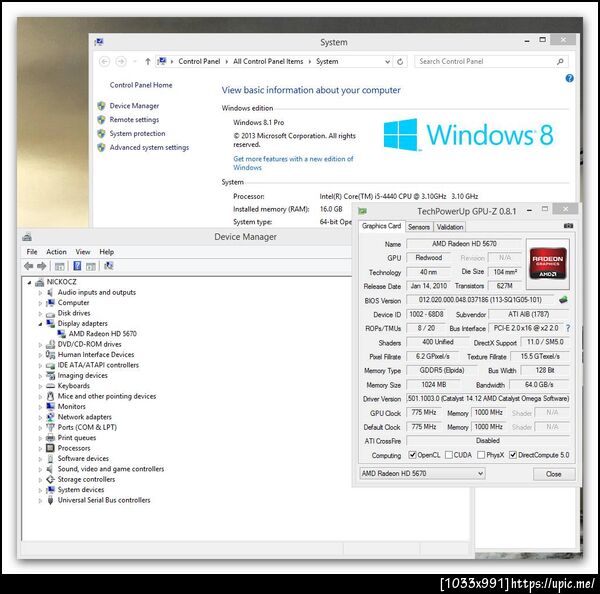The height and width of the screenshot is (594, 600).
Task: Click Help icon in Device Manager toolbar
Action: coord(77,266)
